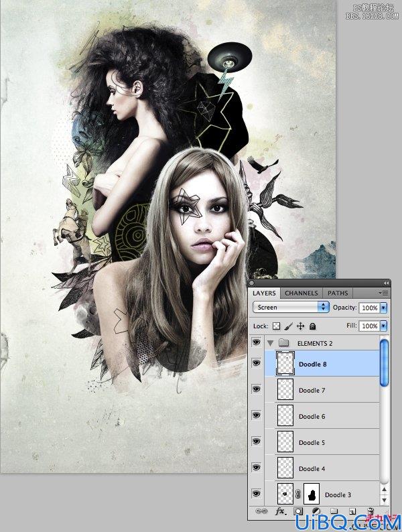Switch to the LAYERS tab

[x=264, y=293]
